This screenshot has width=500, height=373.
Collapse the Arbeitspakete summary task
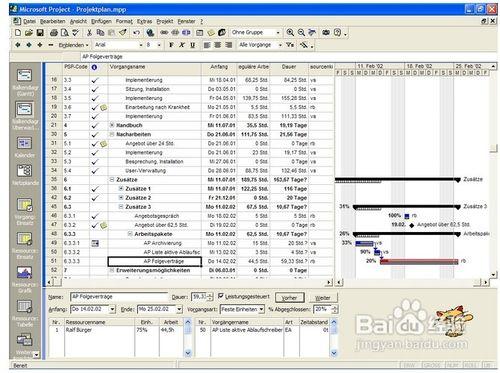pos(130,234)
